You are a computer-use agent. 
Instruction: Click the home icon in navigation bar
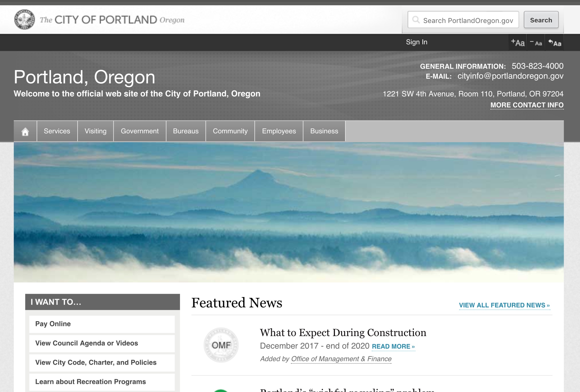click(x=25, y=131)
